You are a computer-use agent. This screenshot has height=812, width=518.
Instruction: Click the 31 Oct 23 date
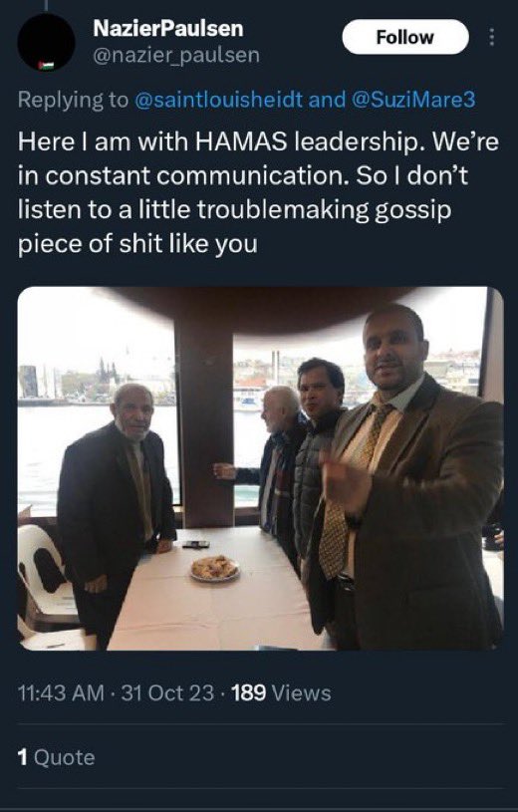(167, 692)
